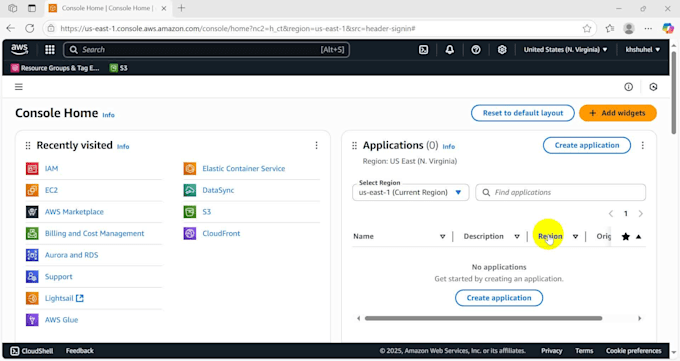
Task: Click the Aurora and RDS icon
Action: click(x=32, y=255)
